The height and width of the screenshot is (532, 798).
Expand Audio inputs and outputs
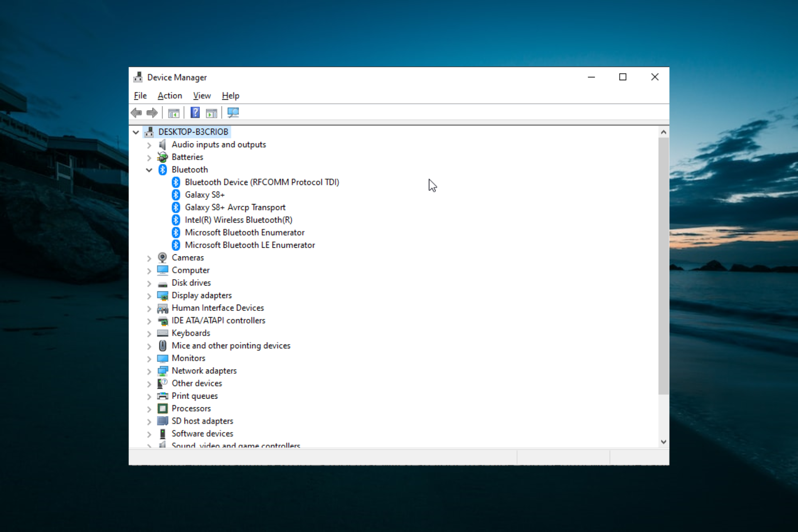[149, 145]
